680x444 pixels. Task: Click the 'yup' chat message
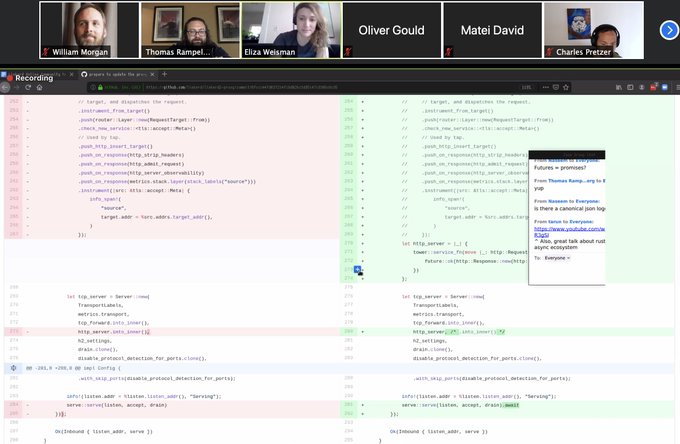539,188
